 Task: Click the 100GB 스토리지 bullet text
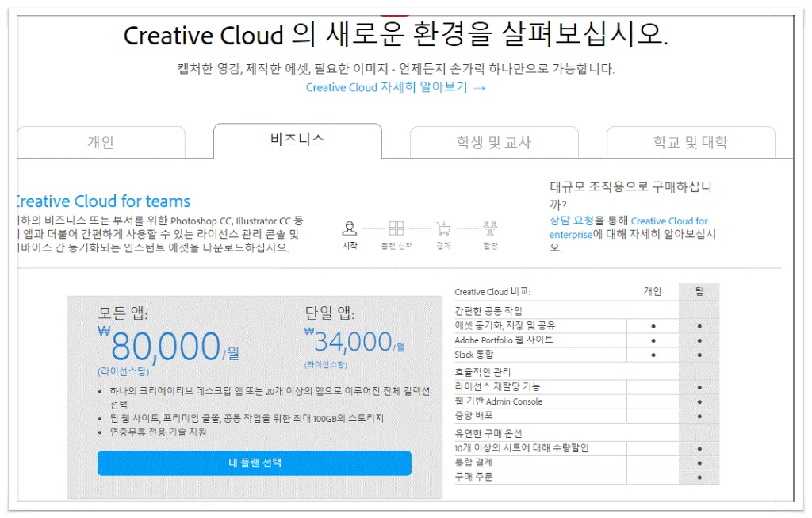247,418
